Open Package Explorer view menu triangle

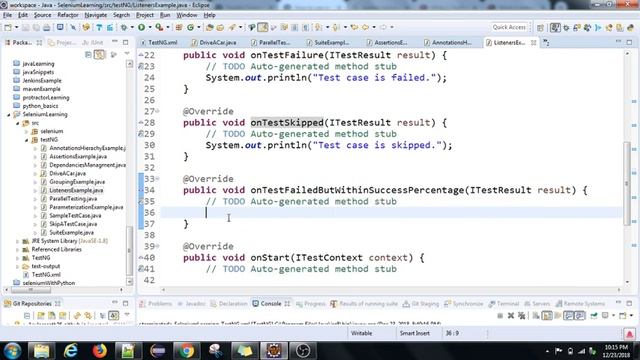tap(127, 54)
